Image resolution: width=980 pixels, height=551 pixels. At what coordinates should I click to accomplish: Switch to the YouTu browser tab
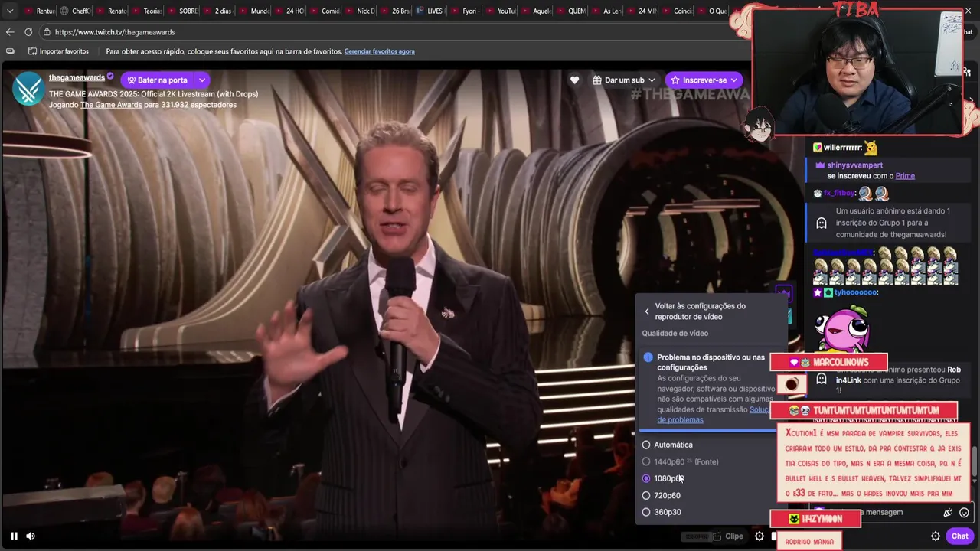(503, 11)
